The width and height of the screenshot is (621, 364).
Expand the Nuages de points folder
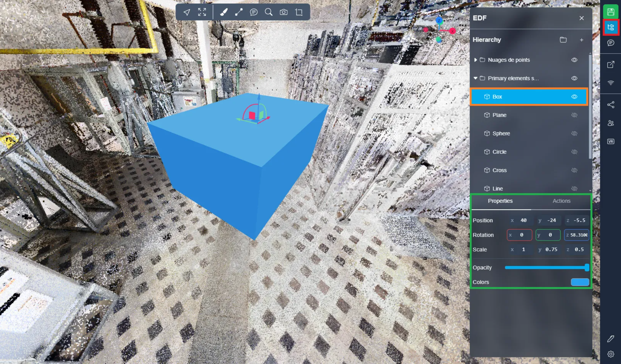475,60
